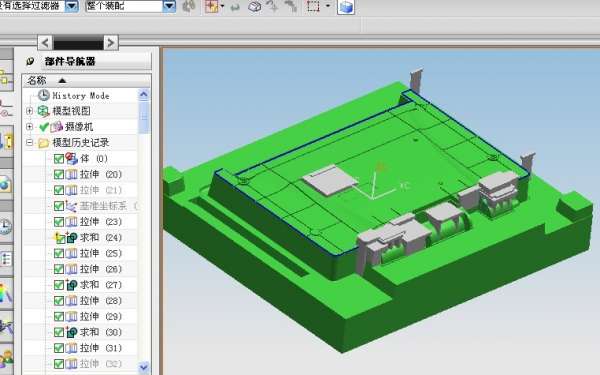Click the 求和 (30) unite feature icon
Screen dimensions: 600x375
72,332
